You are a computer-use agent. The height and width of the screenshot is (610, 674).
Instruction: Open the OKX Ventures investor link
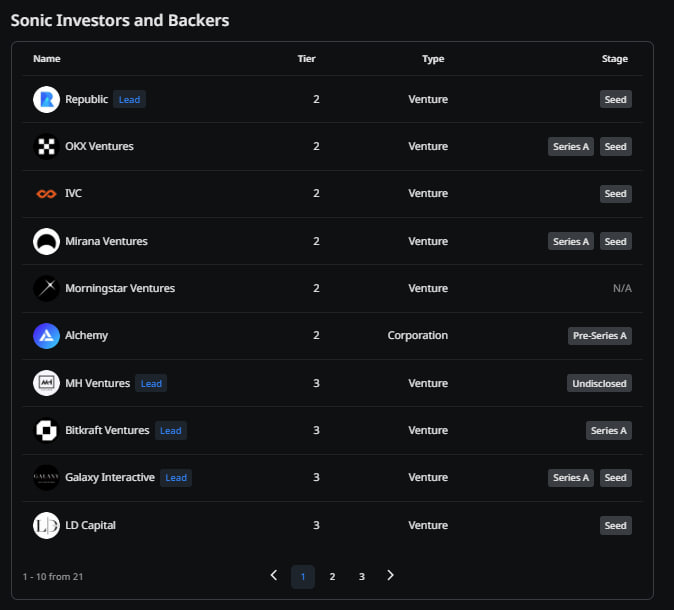pyautogui.click(x=99, y=147)
